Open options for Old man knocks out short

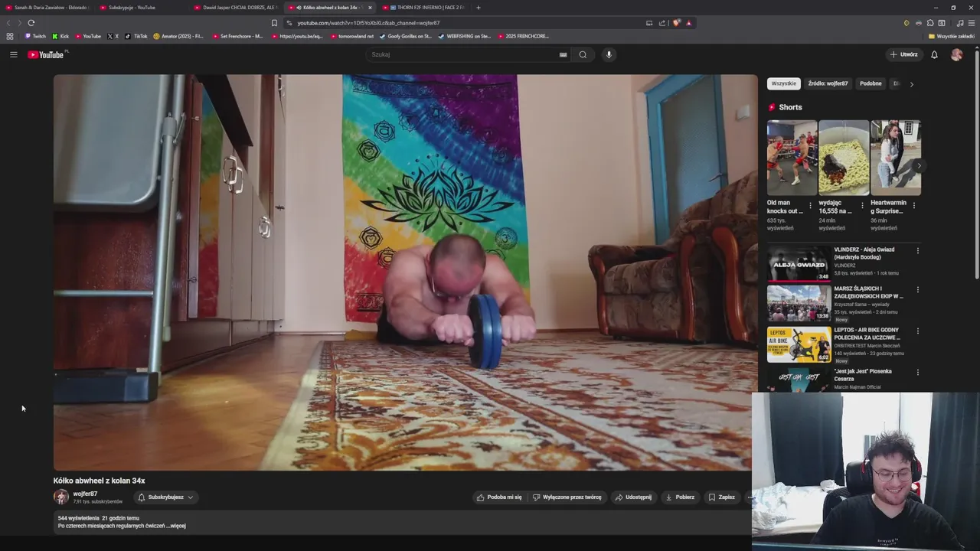pos(810,205)
